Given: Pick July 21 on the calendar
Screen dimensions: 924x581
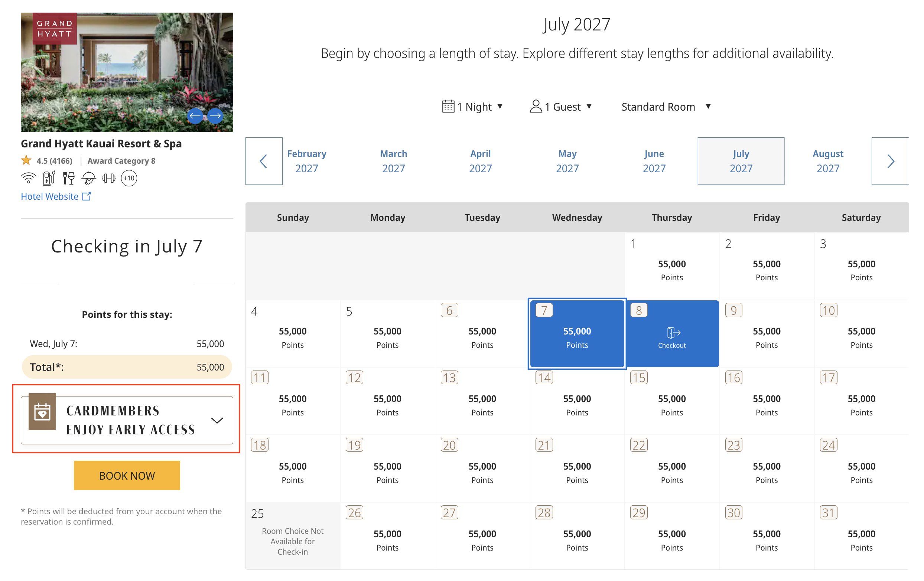Looking at the screenshot, I should 577,468.
